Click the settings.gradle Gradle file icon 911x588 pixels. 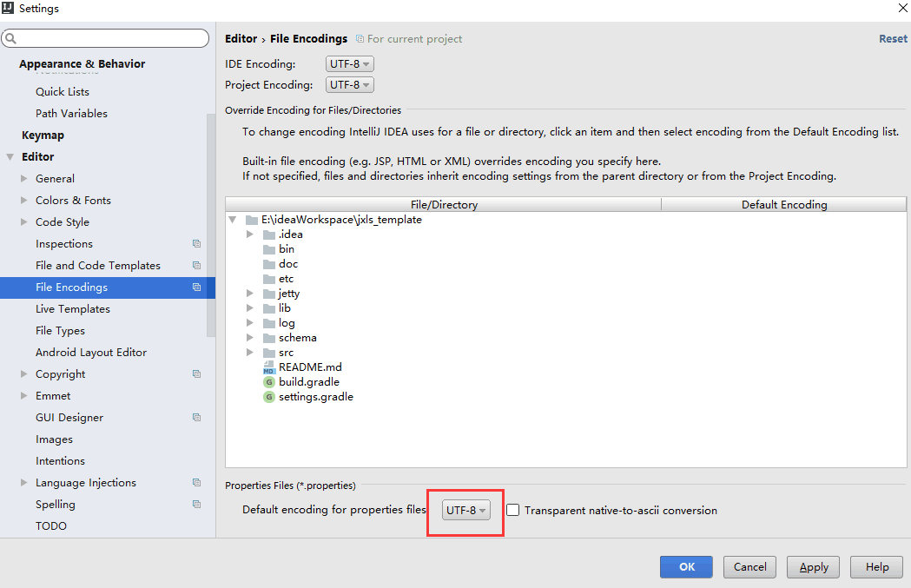point(269,397)
